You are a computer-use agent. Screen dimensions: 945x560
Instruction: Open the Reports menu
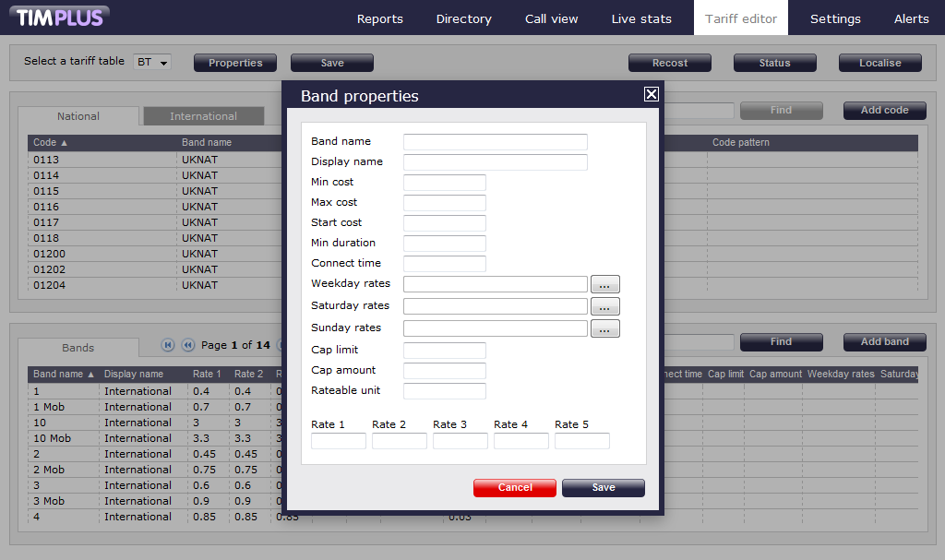tap(379, 18)
